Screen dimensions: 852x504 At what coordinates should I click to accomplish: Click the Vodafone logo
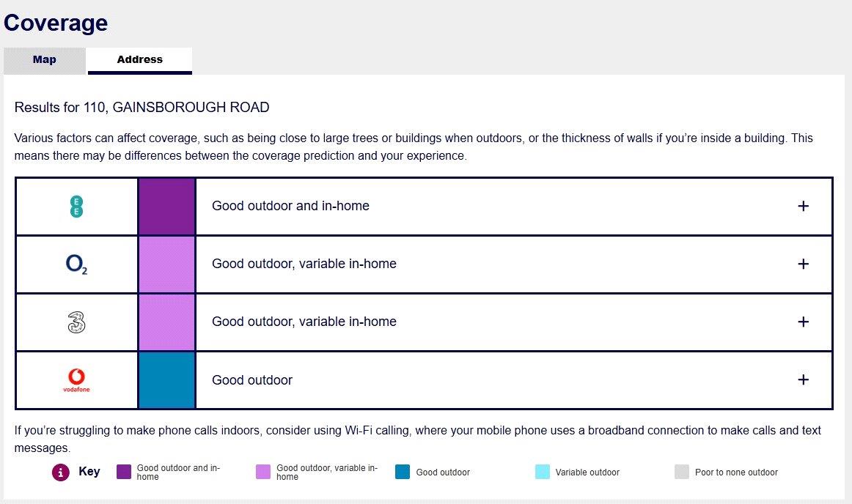[76, 380]
